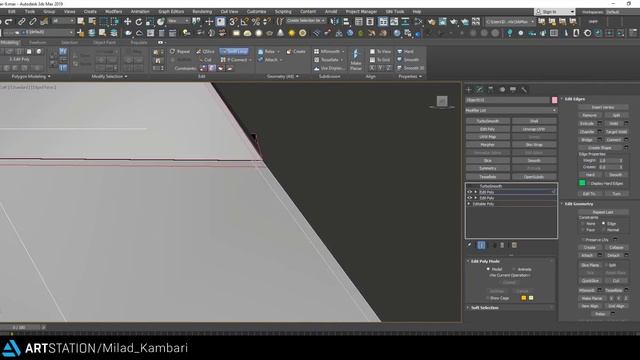Toggle visibility of second Edit Poly modifier
Viewport: 640px width, 360px height.
469,198
